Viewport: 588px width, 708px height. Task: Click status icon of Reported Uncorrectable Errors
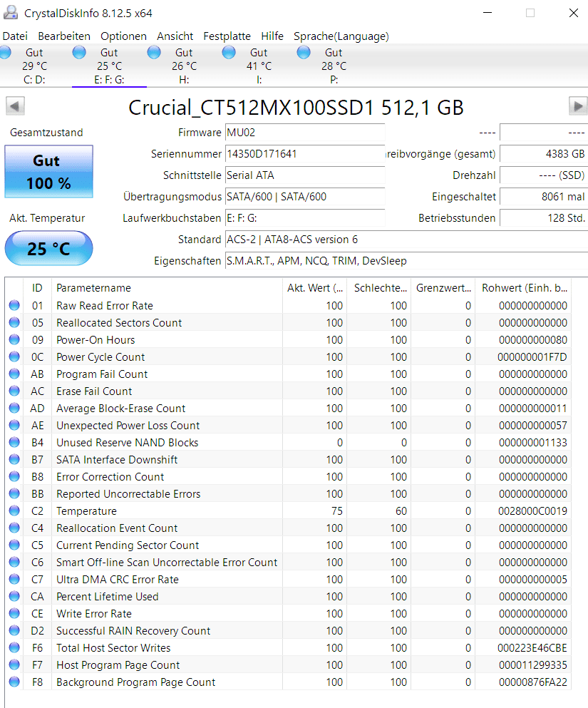pos(14,493)
